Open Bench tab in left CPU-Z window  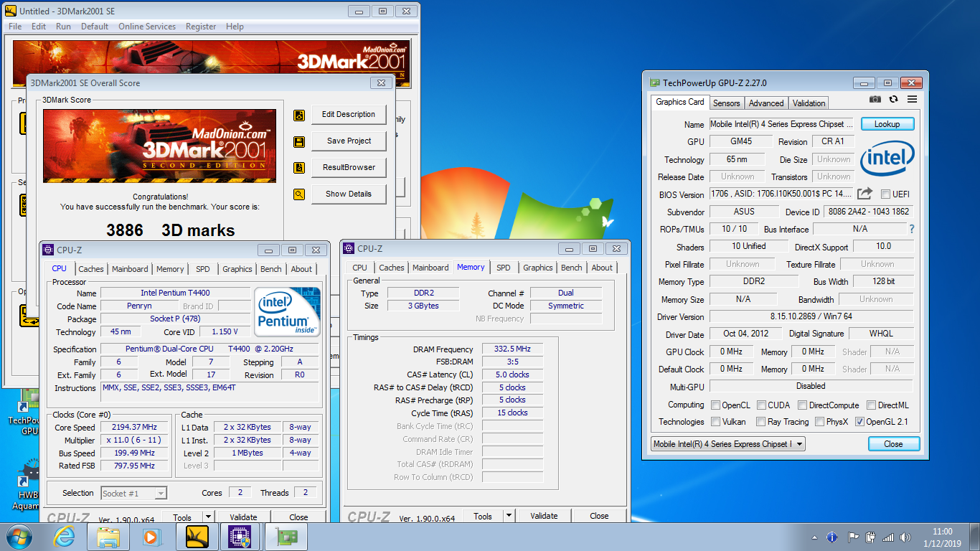tap(271, 269)
